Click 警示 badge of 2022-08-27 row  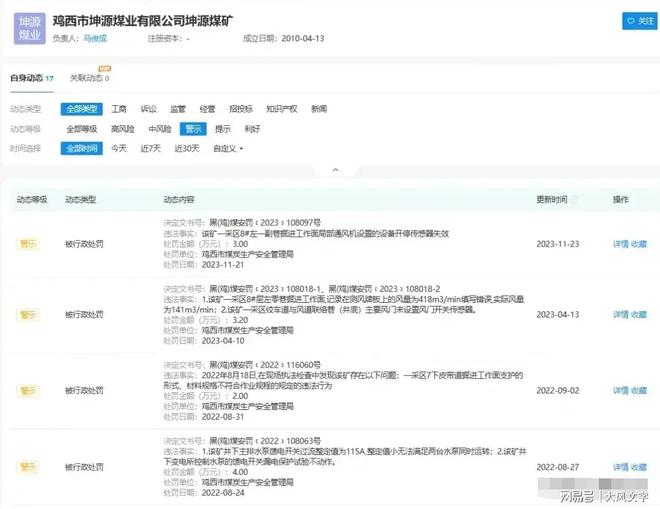click(x=28, y=467)
